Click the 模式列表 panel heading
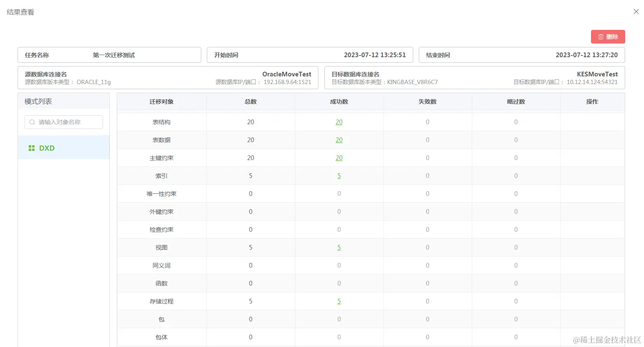Image resolution: width=644 pixels, height=347 pixels. coord(38,102)
